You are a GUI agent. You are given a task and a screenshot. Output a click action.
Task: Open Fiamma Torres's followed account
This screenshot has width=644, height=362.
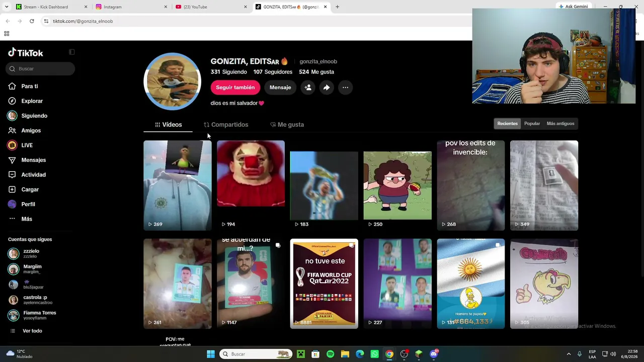click(x=33, y=315)
